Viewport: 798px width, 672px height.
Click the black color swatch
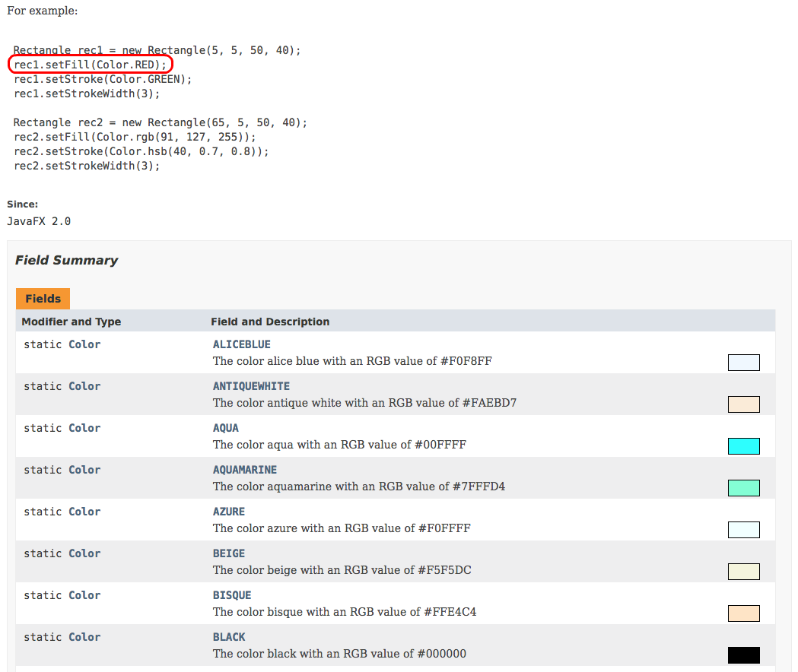(743, 655)
